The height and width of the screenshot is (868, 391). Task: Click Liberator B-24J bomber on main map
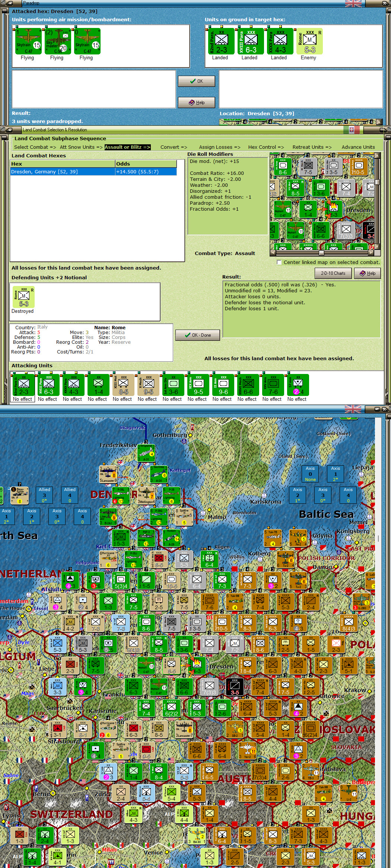(x=108, y=517)
